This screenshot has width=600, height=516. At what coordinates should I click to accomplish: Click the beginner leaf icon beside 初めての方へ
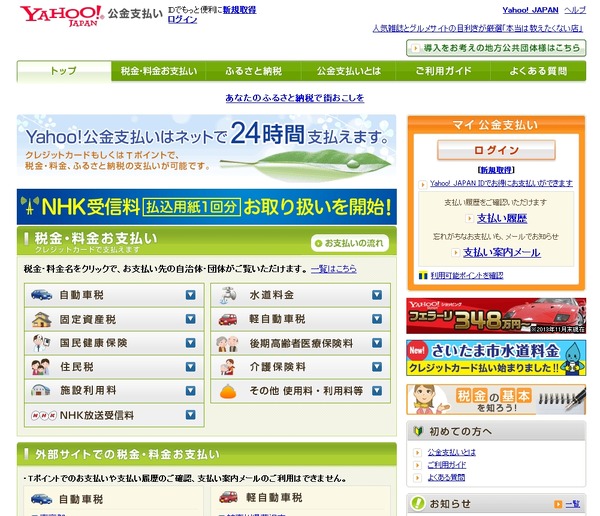419,431
